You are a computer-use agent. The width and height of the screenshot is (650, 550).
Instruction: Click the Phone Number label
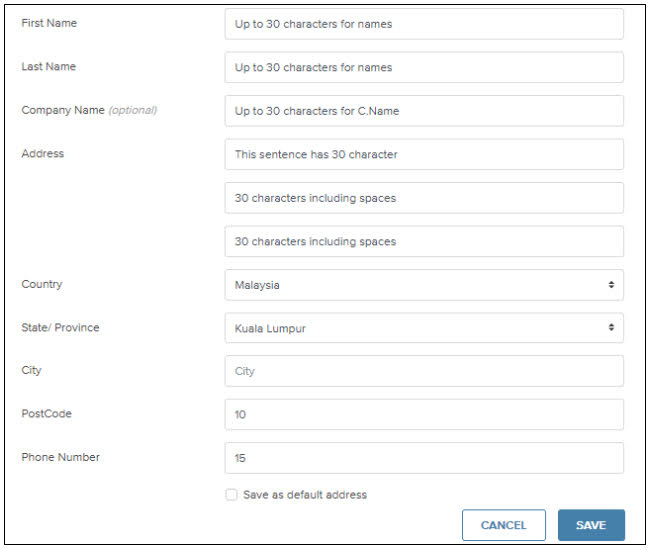[61, 457]
